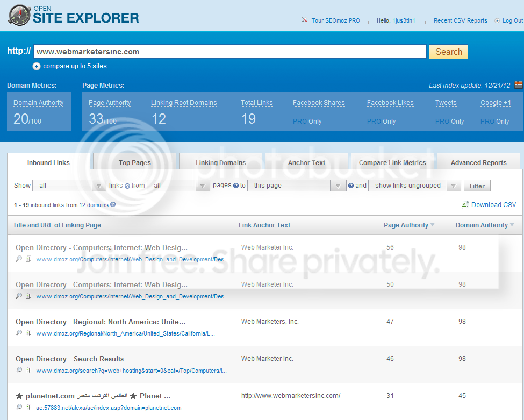Click magnifier icon on the first dmoz row (PA 56)
This screenshot has height=420, width=524.
pyautogui.click(x=19, y=259)
